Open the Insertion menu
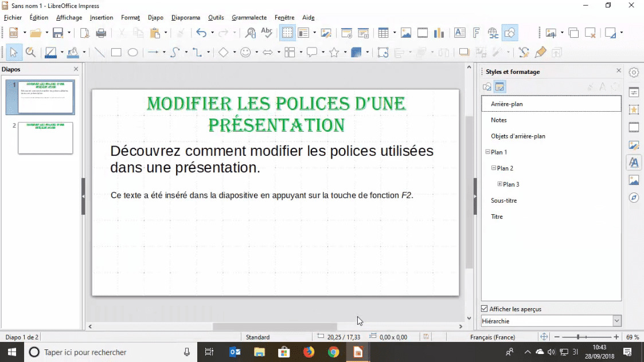Viewport: 644px width, 362px height. [x=102, y=18]
